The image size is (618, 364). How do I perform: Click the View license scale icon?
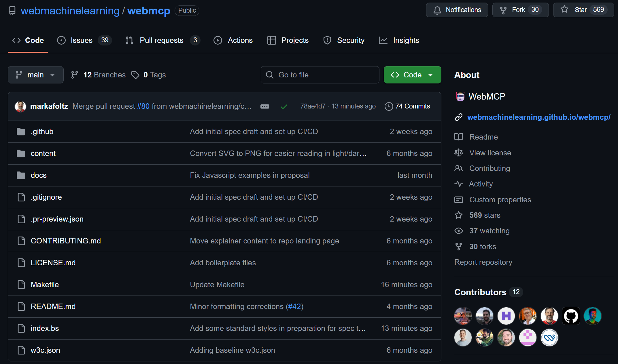[459, 153]
